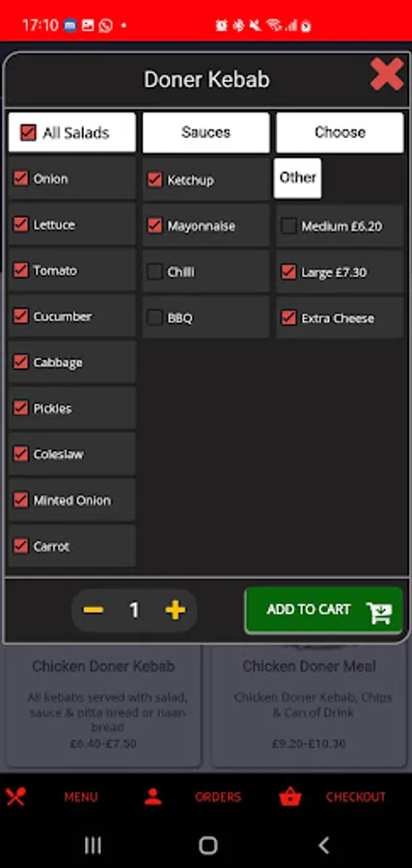Enable the BBQ sauce checkbox

click(x=154, y=317)
